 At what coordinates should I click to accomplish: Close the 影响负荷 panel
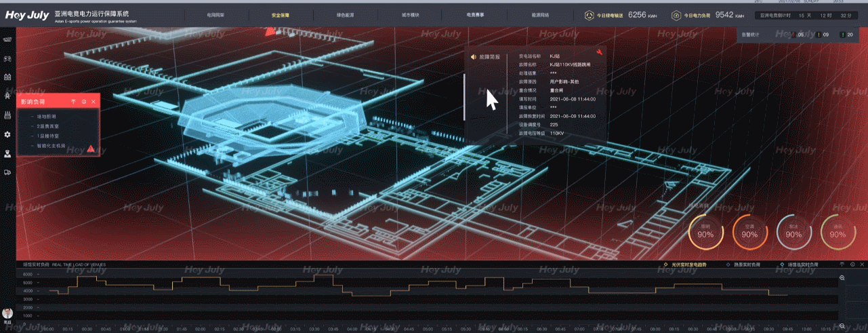[93, 102]
